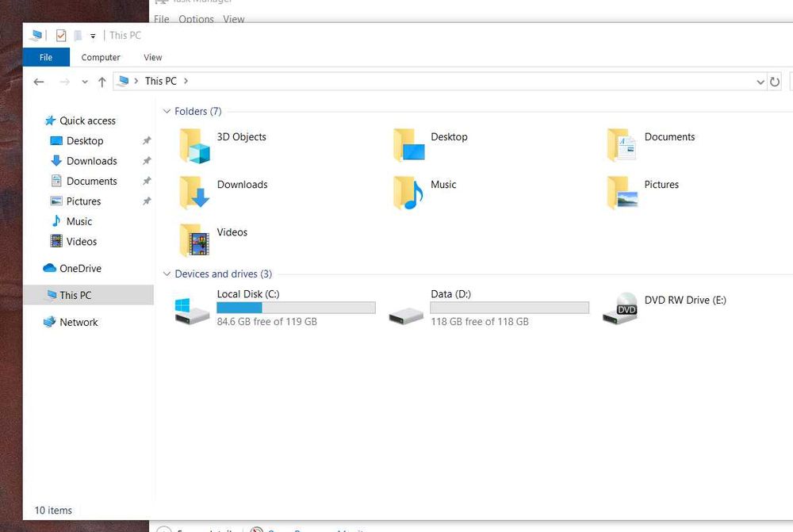Click the Quick access star icon
This screenshot has height=532, width=793.
(50, 121)
